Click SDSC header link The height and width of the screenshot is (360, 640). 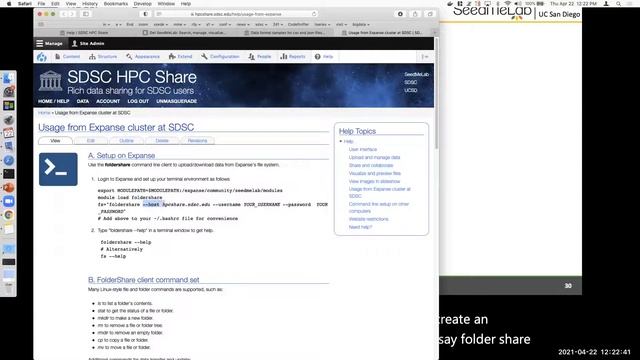(411, 82)
